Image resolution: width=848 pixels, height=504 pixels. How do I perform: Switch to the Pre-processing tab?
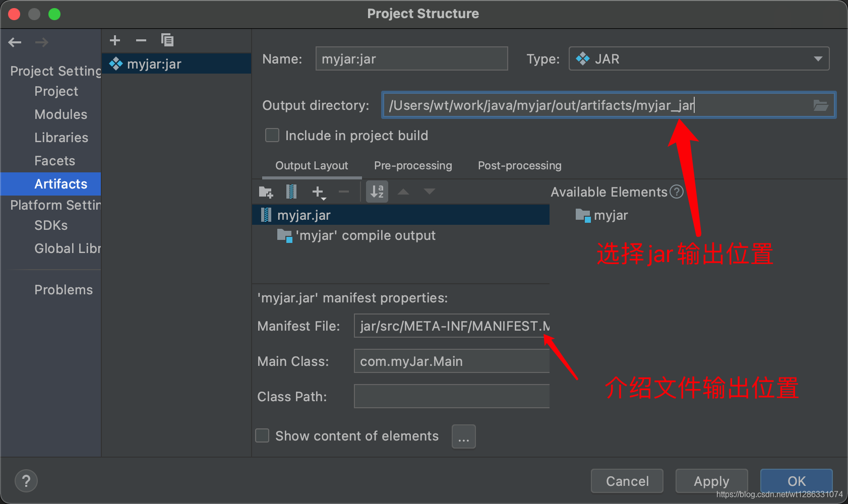pos(413,166)
